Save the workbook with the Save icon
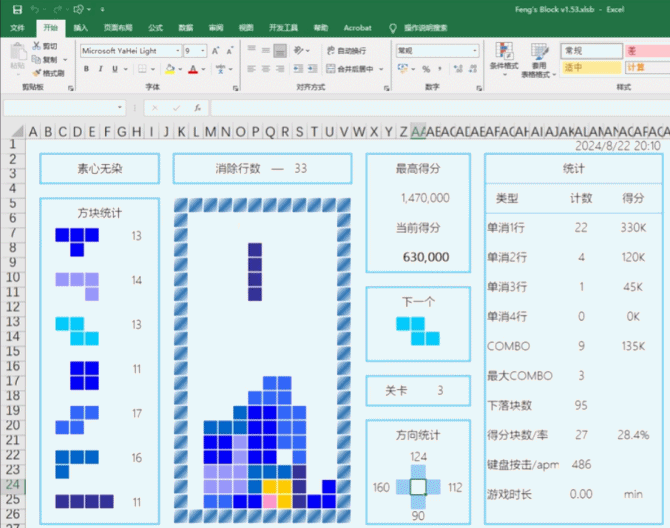 pos(17,9)
